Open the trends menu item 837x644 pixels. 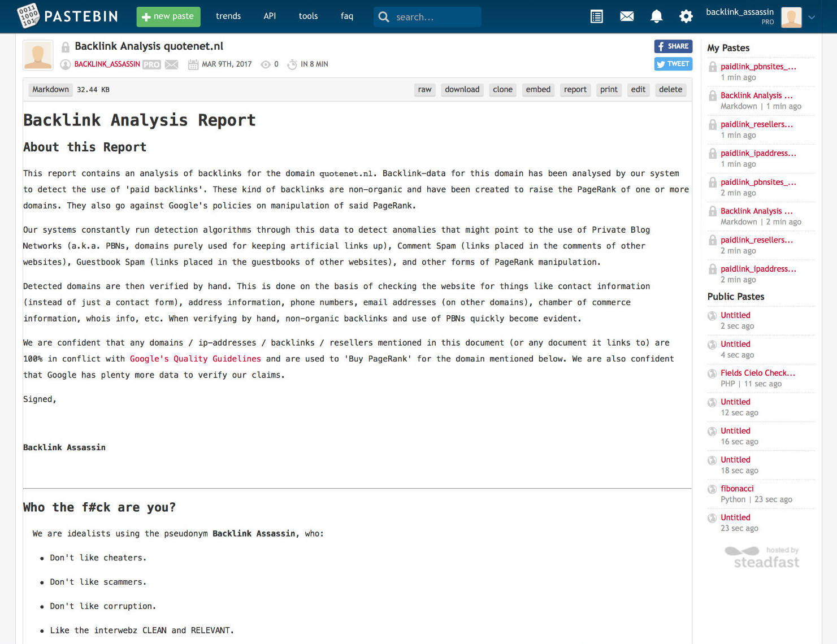228,16
